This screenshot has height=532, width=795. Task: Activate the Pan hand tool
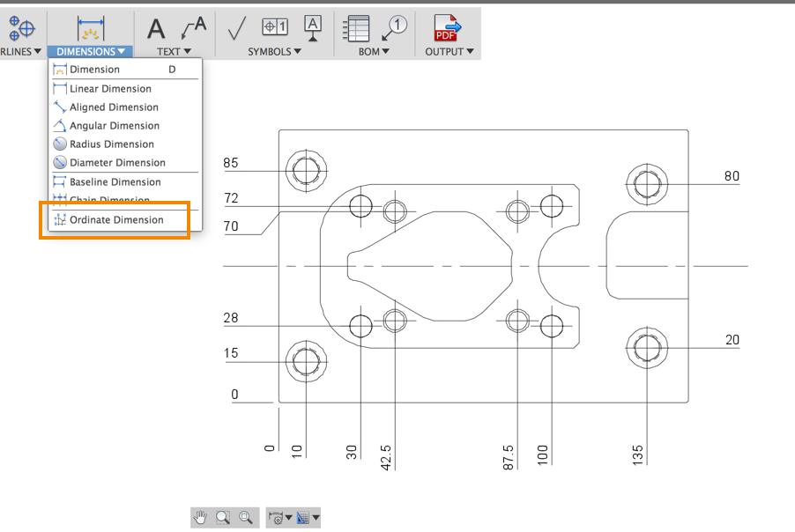pos(201,518)
